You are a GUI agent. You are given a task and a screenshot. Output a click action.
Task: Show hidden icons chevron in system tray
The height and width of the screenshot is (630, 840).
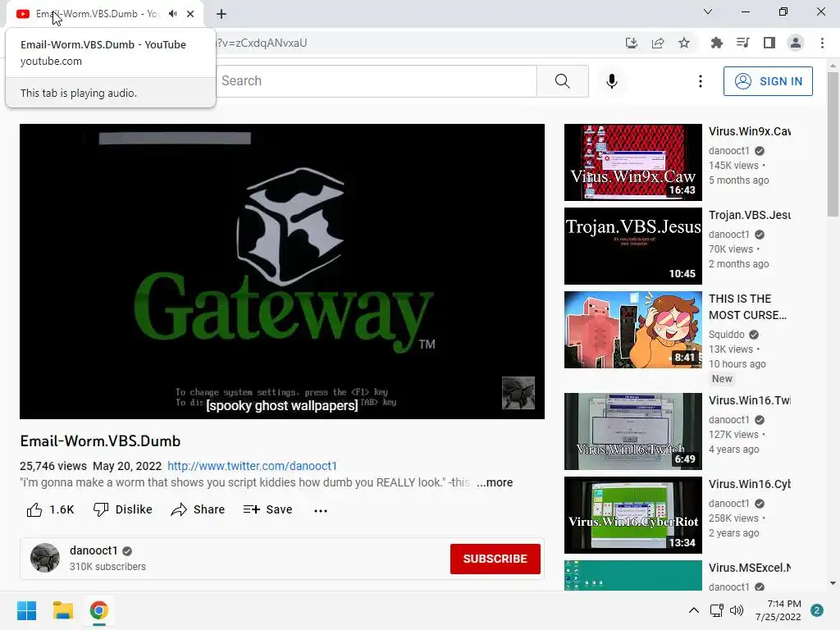[693, 610]
